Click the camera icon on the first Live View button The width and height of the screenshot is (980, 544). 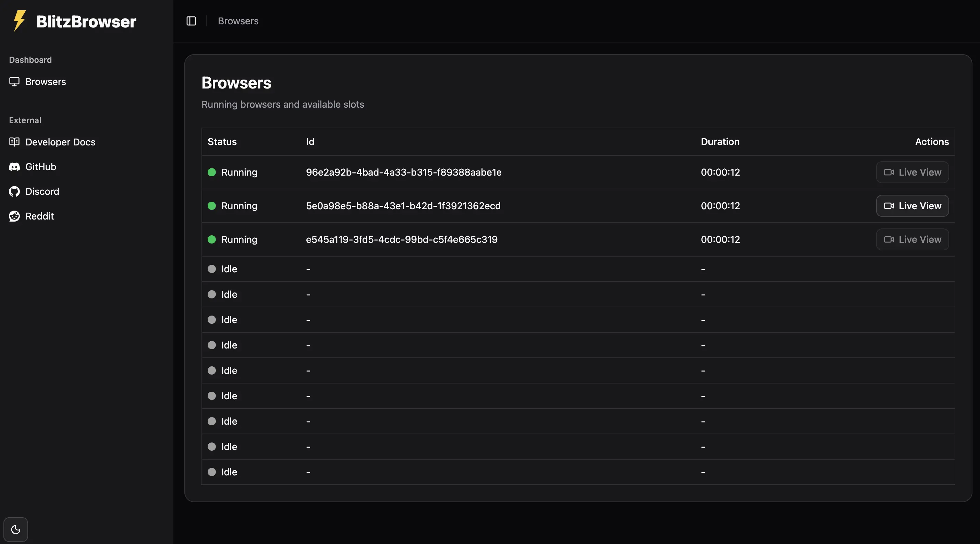(890, 172)
